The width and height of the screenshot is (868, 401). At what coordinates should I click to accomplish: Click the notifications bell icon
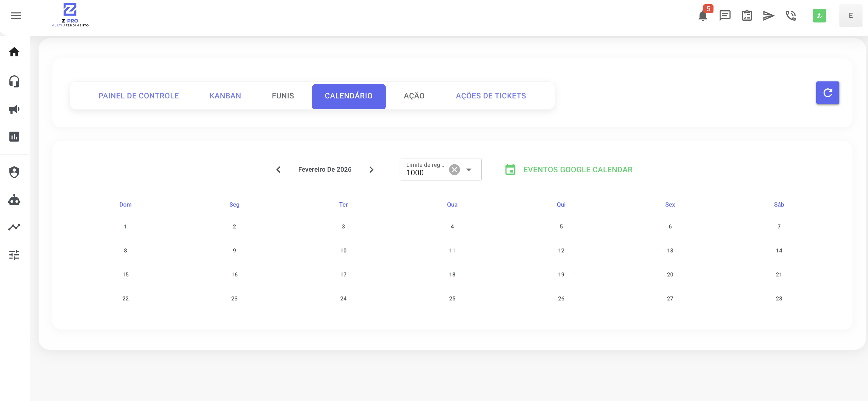pos(703,16)
